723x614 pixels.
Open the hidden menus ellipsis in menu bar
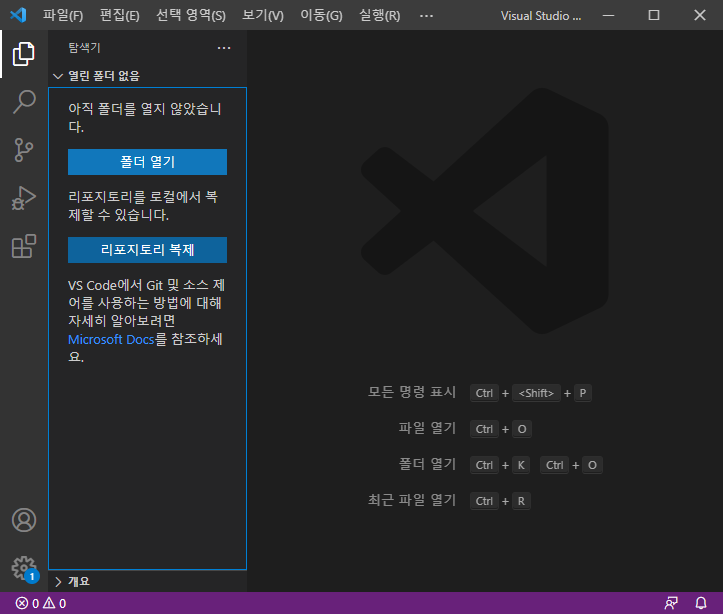tap(427, 16)
